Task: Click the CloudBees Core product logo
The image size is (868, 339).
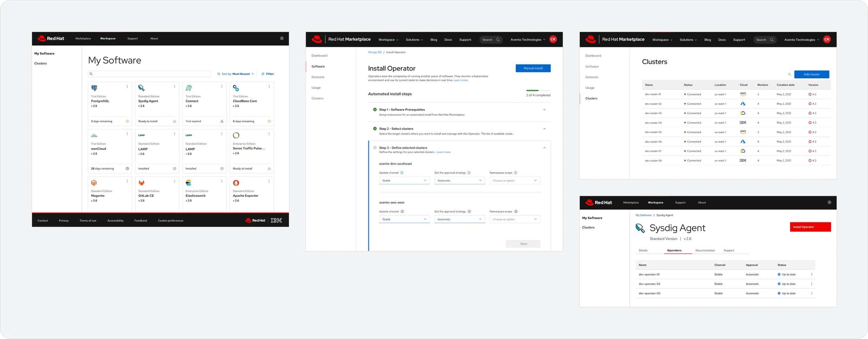Action: coord(236,88)
